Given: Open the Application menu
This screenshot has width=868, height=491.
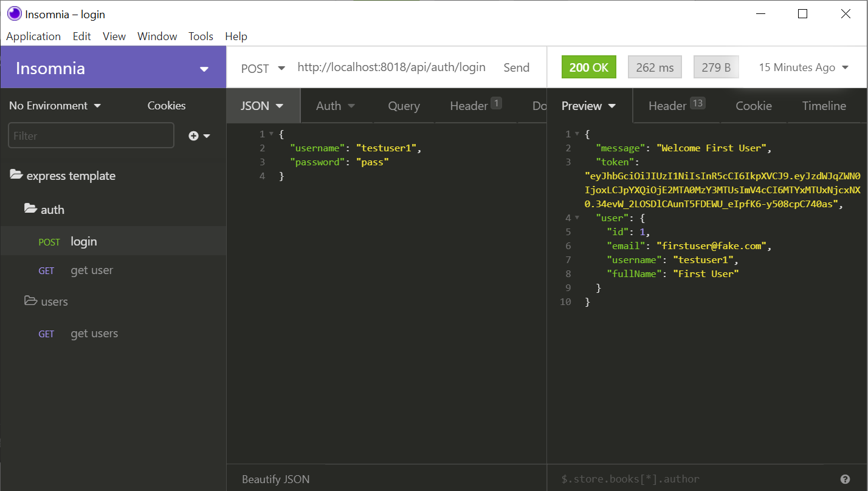Looking at the screenshot, I should pos(33,36).
